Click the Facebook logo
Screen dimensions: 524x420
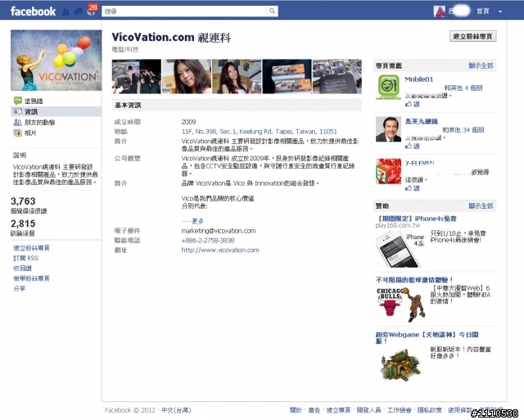[33, 11]
